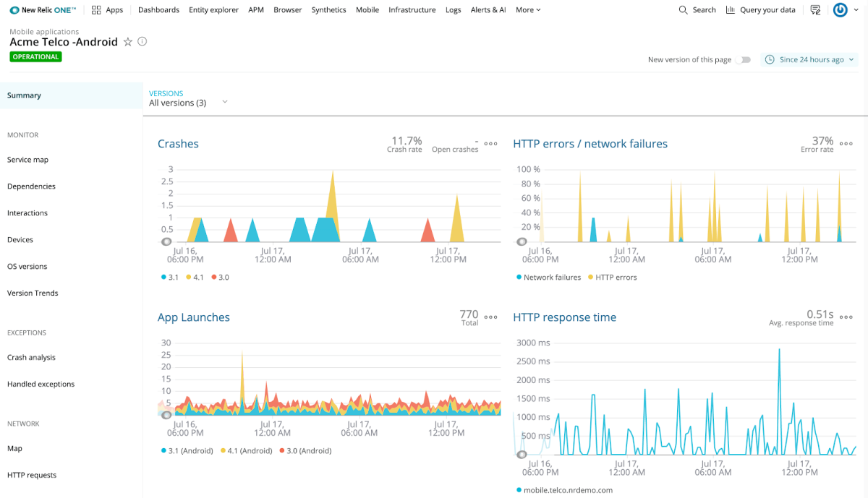868x498 pixels.
Task: Open HTTP errors chart options ellipsis
Action: tap(846, 143)
